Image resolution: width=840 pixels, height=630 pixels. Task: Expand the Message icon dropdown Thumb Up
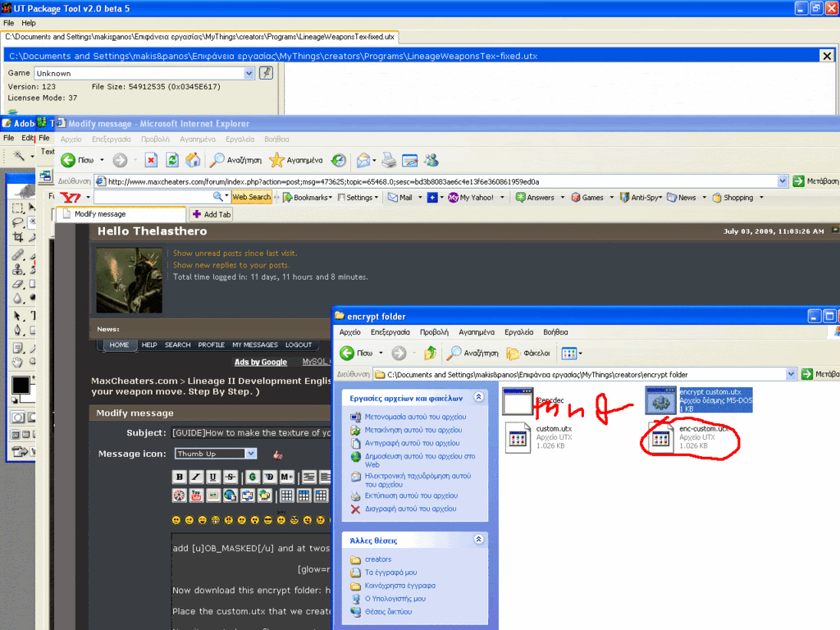point(251,454)
